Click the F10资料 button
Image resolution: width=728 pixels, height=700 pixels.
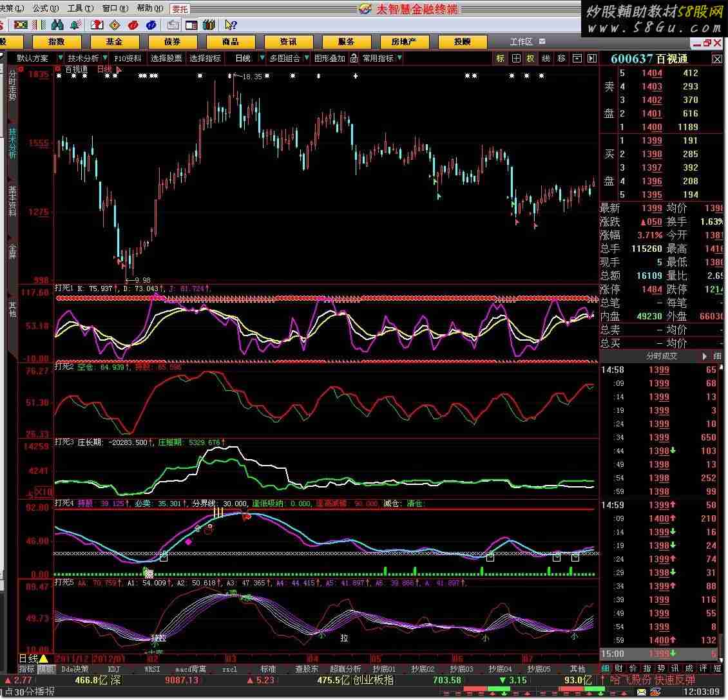(x=128, y=58)
